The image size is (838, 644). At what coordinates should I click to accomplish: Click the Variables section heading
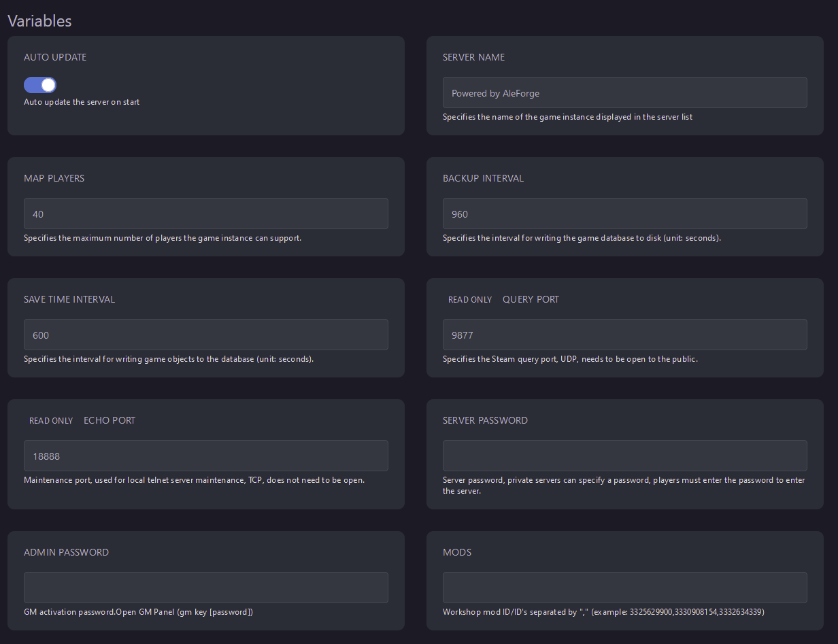[39, 20]
